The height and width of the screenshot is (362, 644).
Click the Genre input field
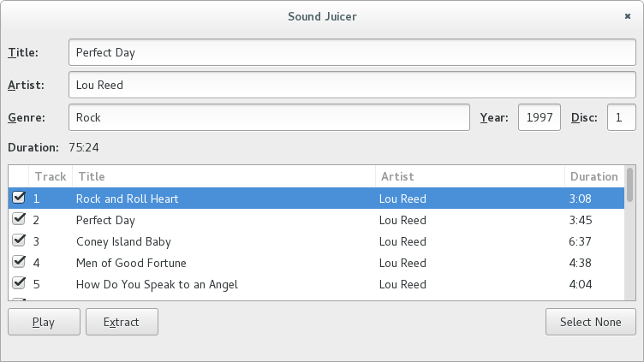click(x=269, y=117)
